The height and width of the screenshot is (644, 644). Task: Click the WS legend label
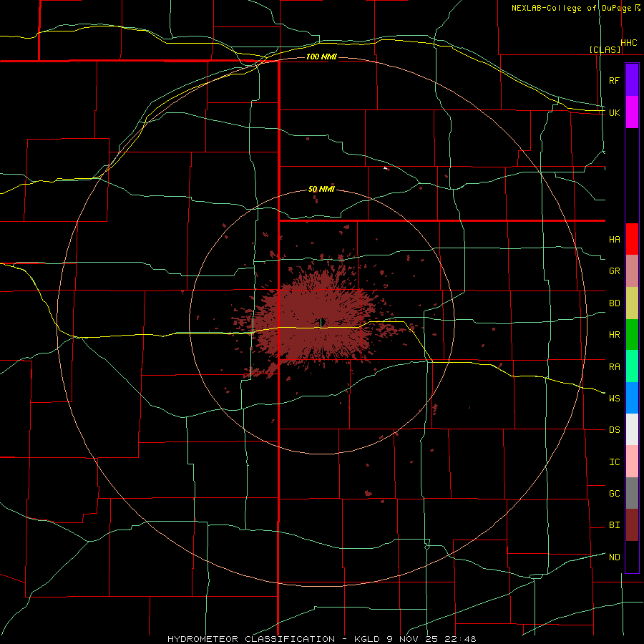[x=614, y=399]
